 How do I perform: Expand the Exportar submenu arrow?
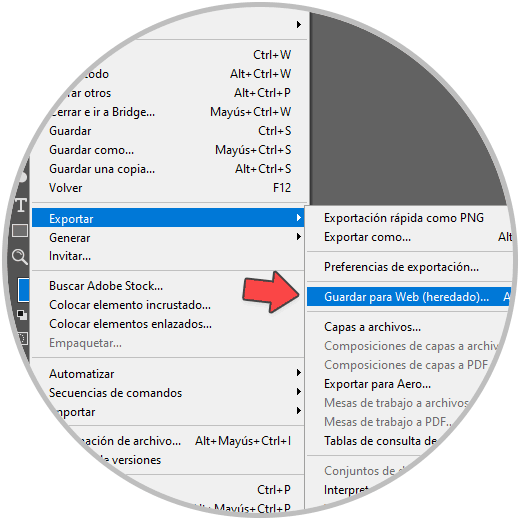[299, 218]
